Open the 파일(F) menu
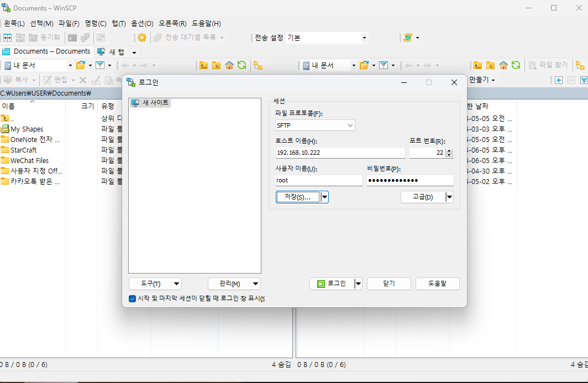This screenshot has width=588, height=383. (x=69, y=24)
